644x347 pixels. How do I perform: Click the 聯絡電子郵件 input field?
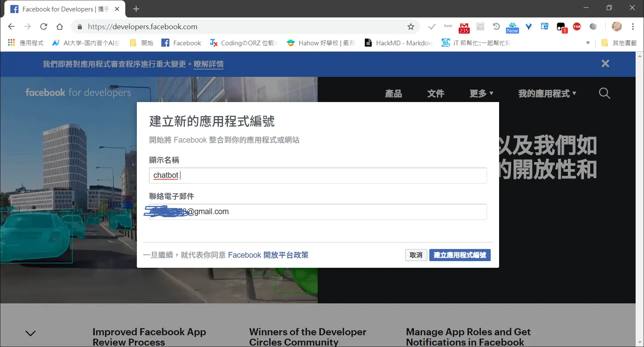(318, 212)
